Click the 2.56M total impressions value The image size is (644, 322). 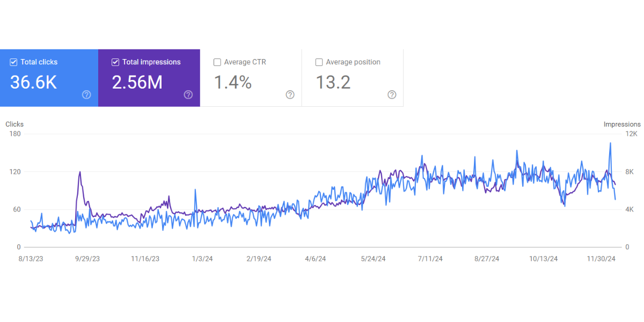[x=137, y=83]
